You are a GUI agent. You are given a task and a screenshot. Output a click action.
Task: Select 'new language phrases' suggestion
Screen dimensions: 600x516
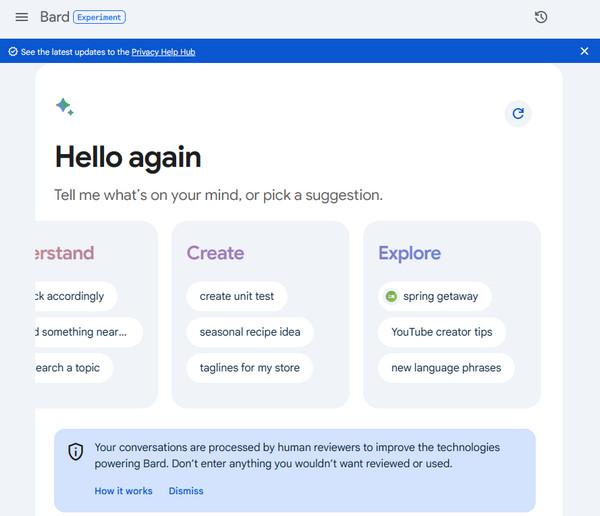[x=446, y=368]
